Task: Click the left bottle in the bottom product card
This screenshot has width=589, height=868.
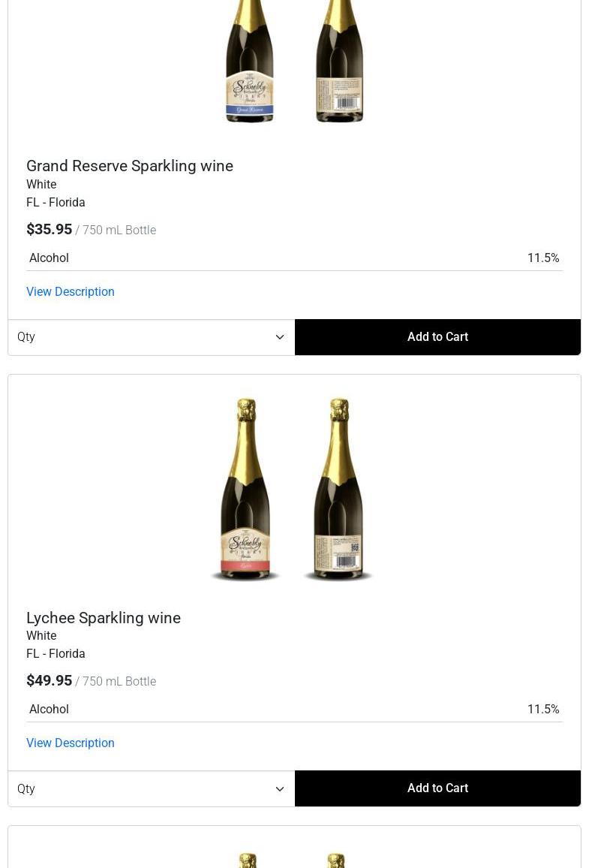Action: tap(248, 860)
